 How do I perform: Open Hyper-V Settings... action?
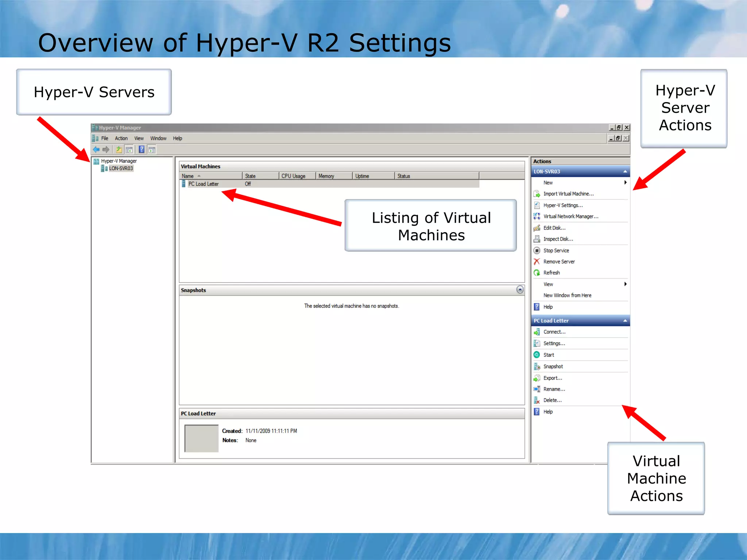pyautogui.click(x=563, y=205)
